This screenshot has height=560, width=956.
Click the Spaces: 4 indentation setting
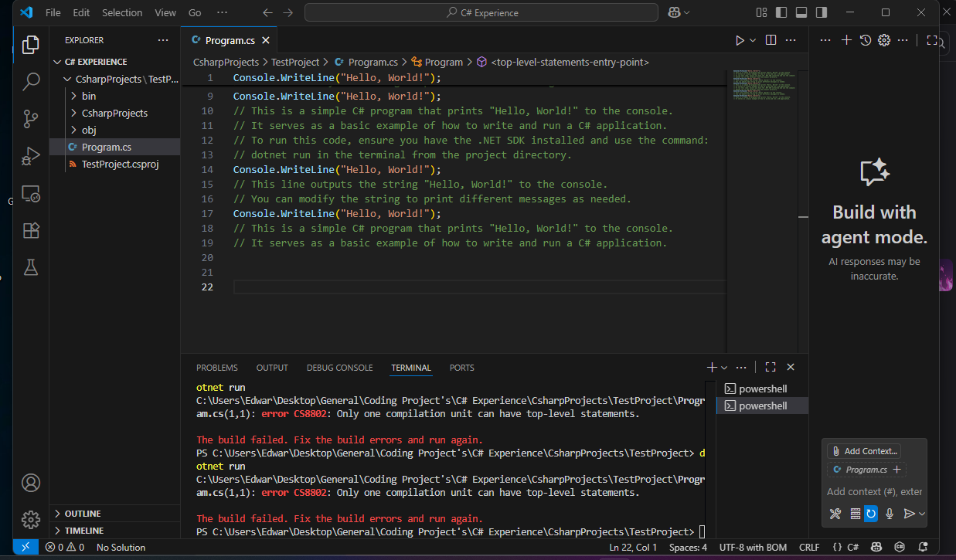[x=687, y=548]
